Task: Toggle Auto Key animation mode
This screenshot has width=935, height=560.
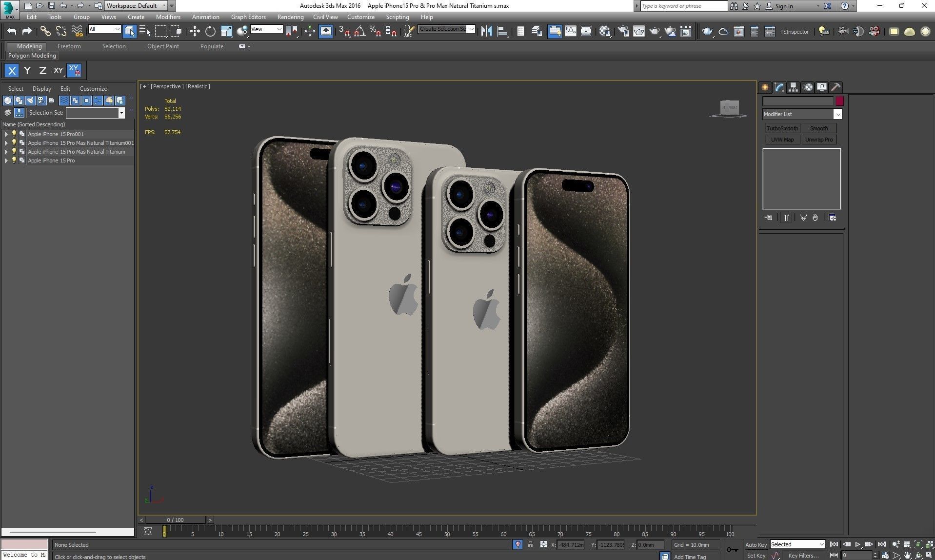Action: 756,545
